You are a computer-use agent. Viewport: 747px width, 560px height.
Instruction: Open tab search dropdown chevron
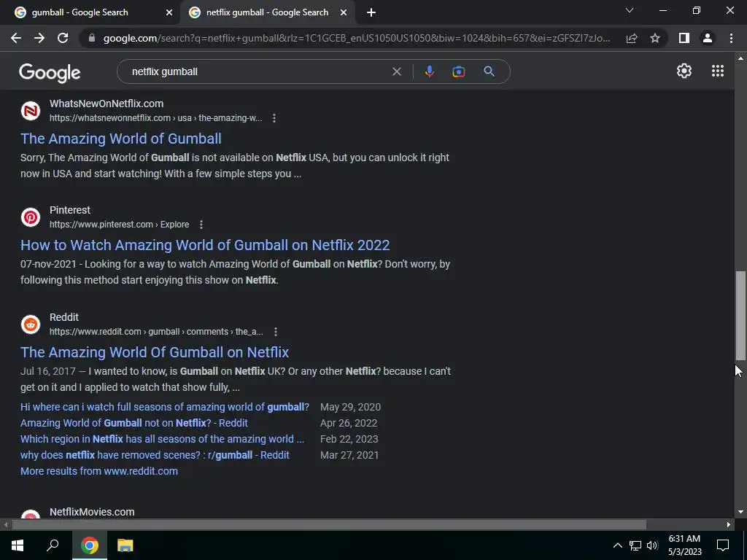(630, 10)
